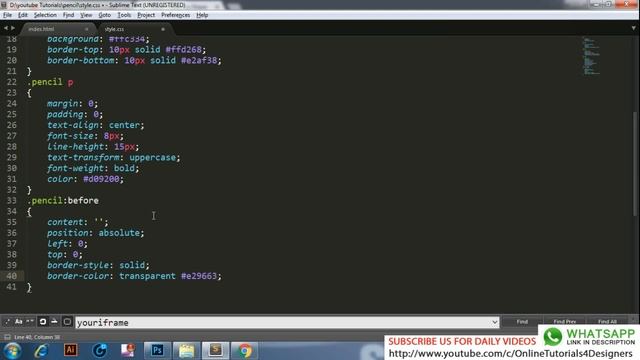Open the Tools menu
640x360 pixels.
point(124,15)
